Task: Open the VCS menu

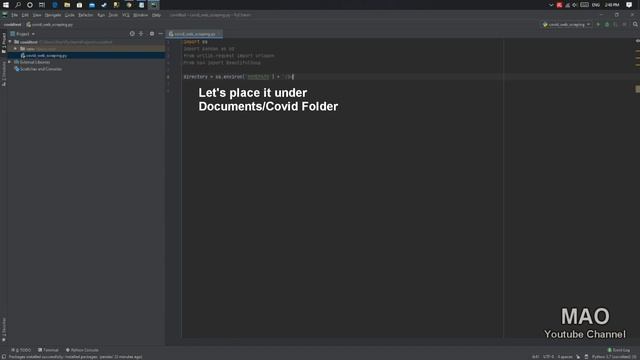Action: coord(126,15)
